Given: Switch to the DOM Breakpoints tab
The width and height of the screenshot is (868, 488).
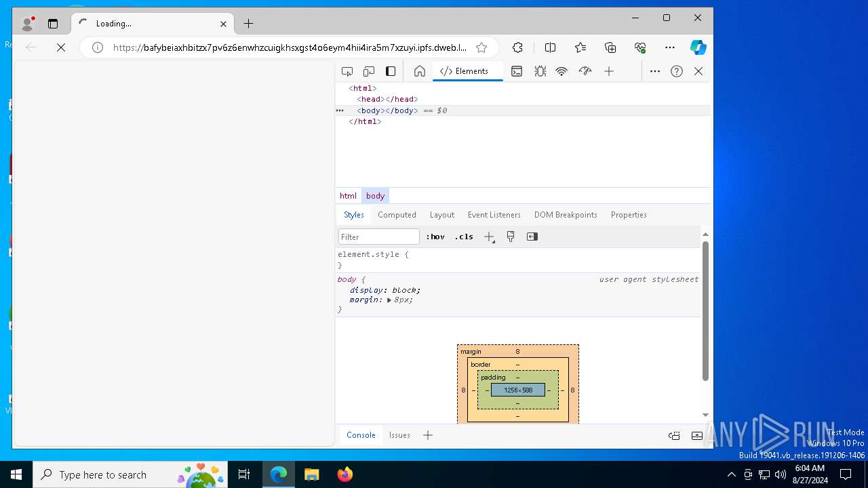Looking at the screenshot, I should click(566, 215).
